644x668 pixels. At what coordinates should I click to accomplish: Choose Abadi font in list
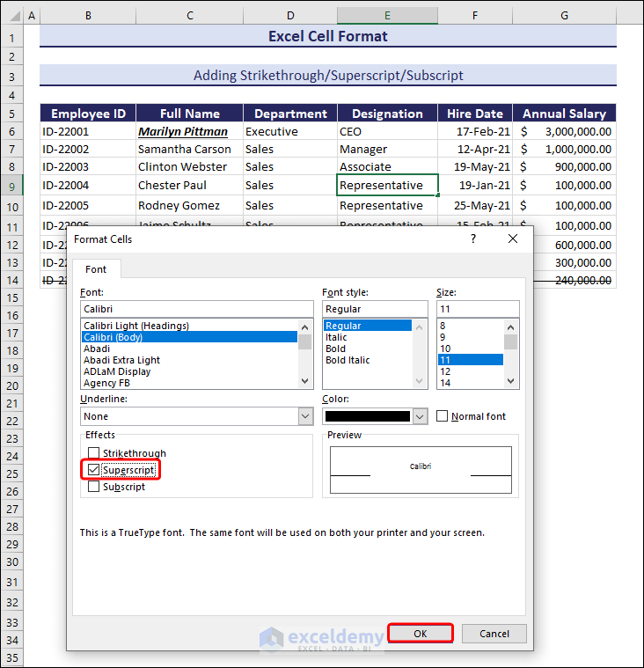[x=189, y=349]
